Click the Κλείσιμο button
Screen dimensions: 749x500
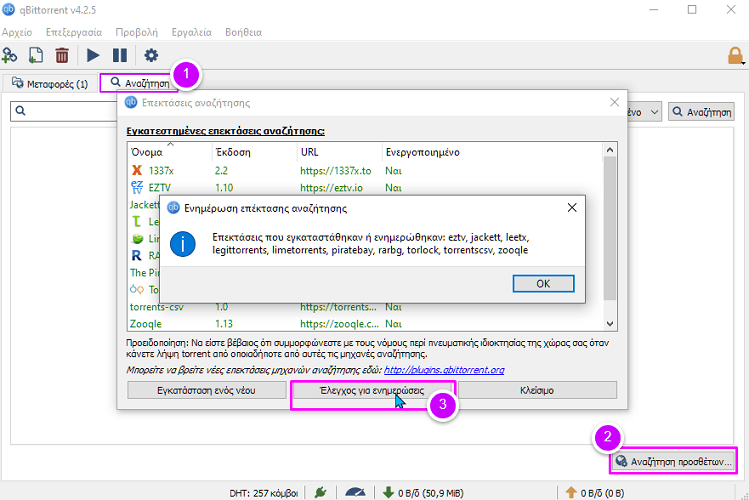[537, 390]
